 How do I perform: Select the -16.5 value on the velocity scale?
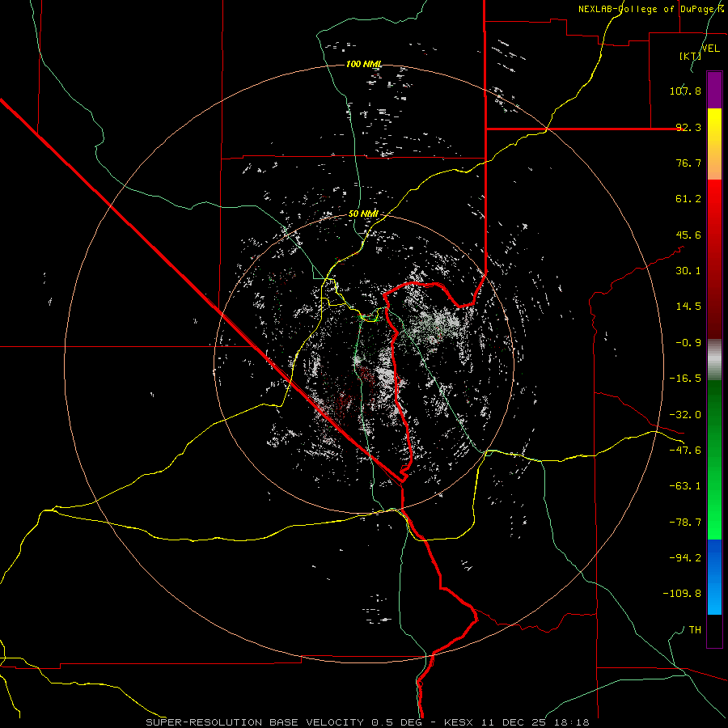coord(685,379)
